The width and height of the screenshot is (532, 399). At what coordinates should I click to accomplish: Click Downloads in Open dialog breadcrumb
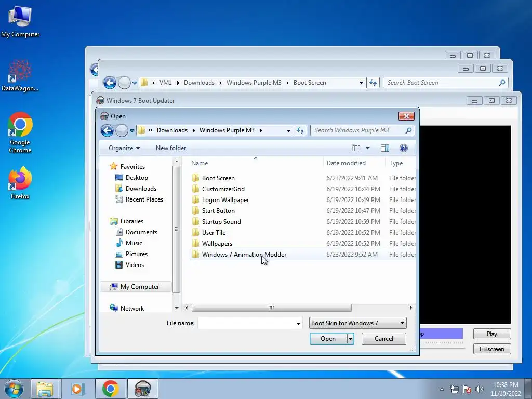coord(172,130)
